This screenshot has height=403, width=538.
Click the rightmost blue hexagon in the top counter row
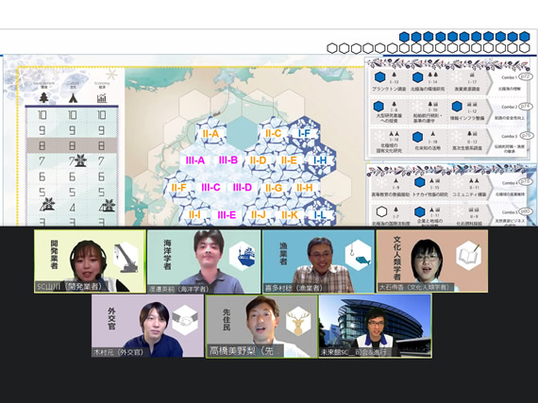click(524, 36)
